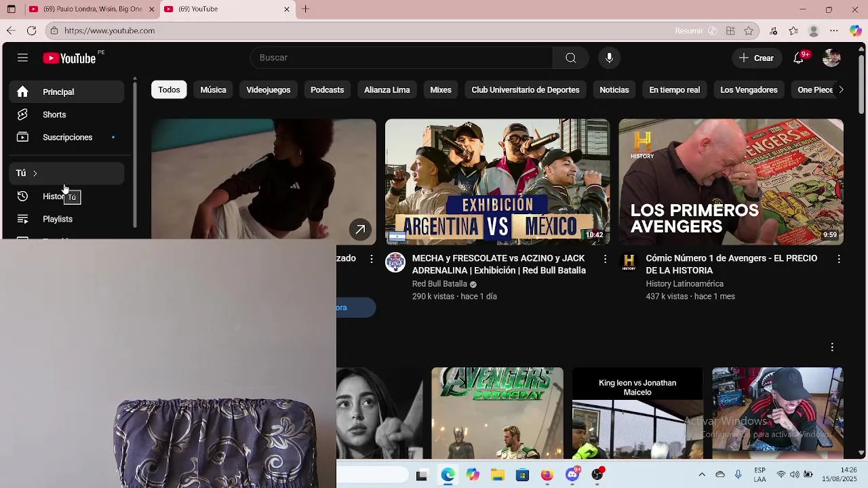Open Edge media control icon
Screen dimensions: 868x488
tap(774, 30)
